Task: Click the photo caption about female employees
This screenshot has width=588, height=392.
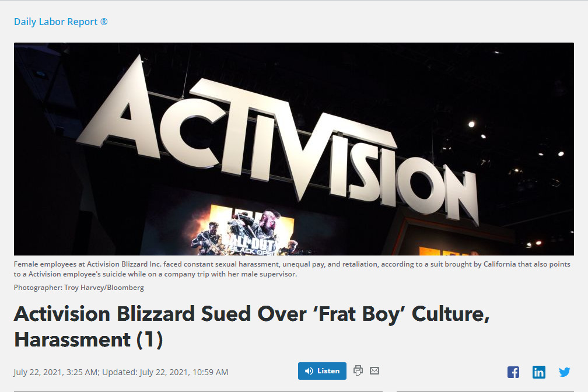Action: click(x=292, y=269)
